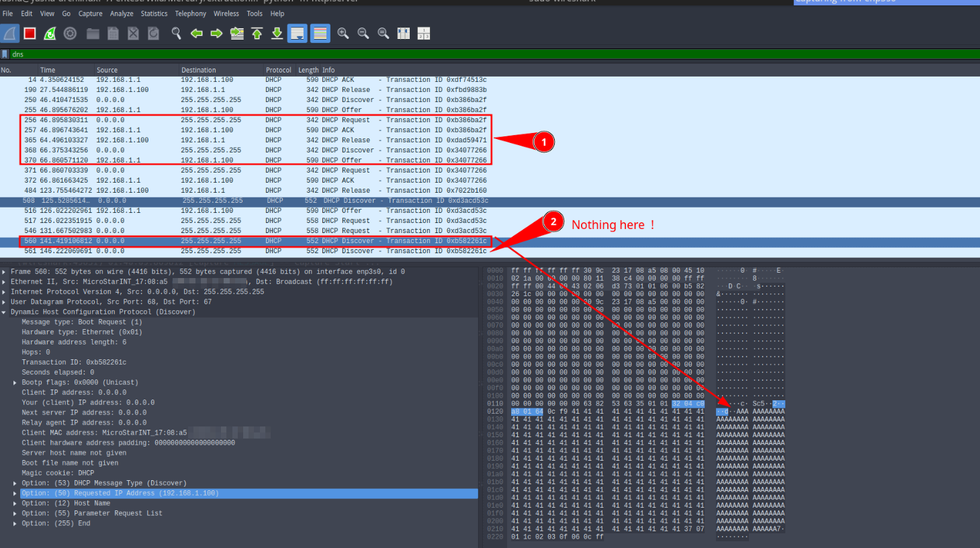Sort packet list by Time column

point(48,70)
